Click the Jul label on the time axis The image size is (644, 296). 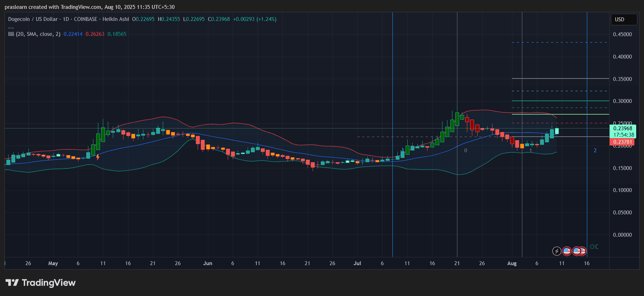(x=357, y=263)
